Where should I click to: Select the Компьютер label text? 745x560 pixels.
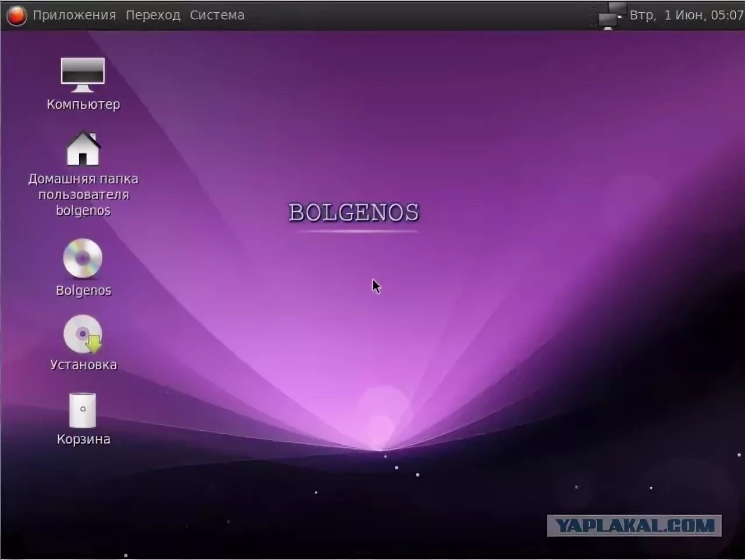(83, 104)
